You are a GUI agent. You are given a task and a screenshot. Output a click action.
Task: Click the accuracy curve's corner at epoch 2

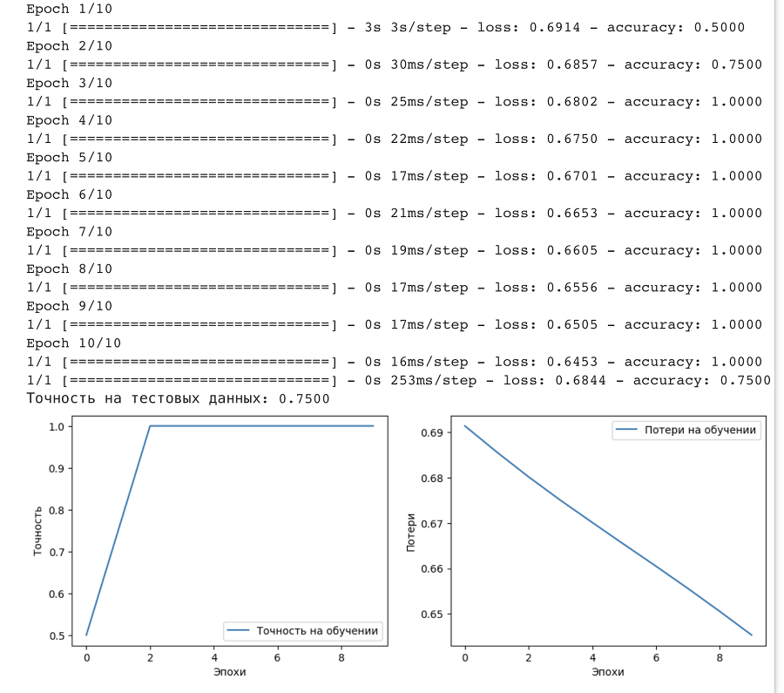150,426
